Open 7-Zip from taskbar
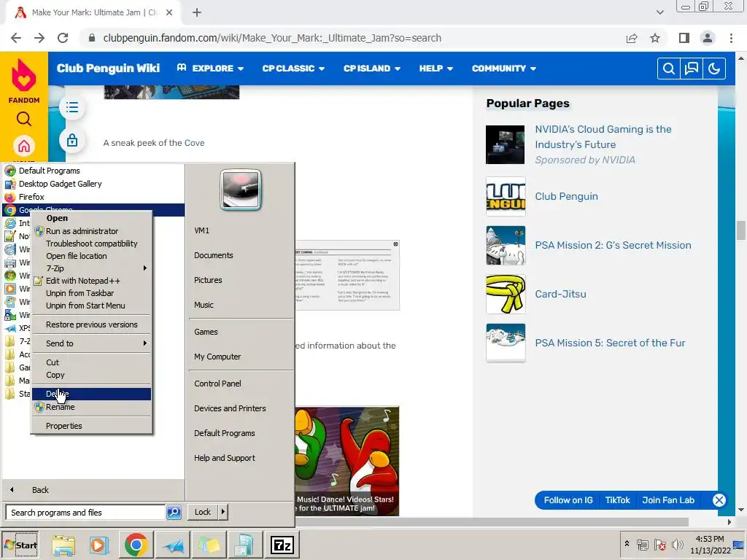 click(x=282, y=545)
